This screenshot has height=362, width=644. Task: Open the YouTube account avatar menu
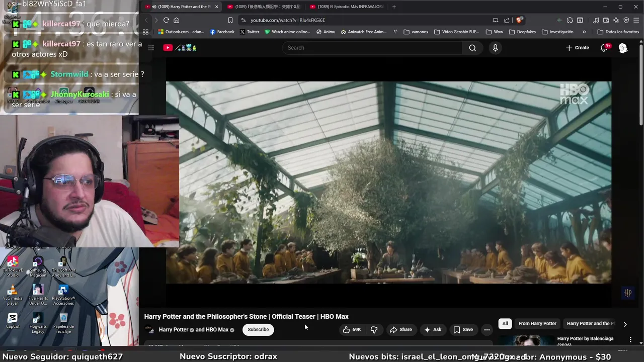(x=623, y=48)
